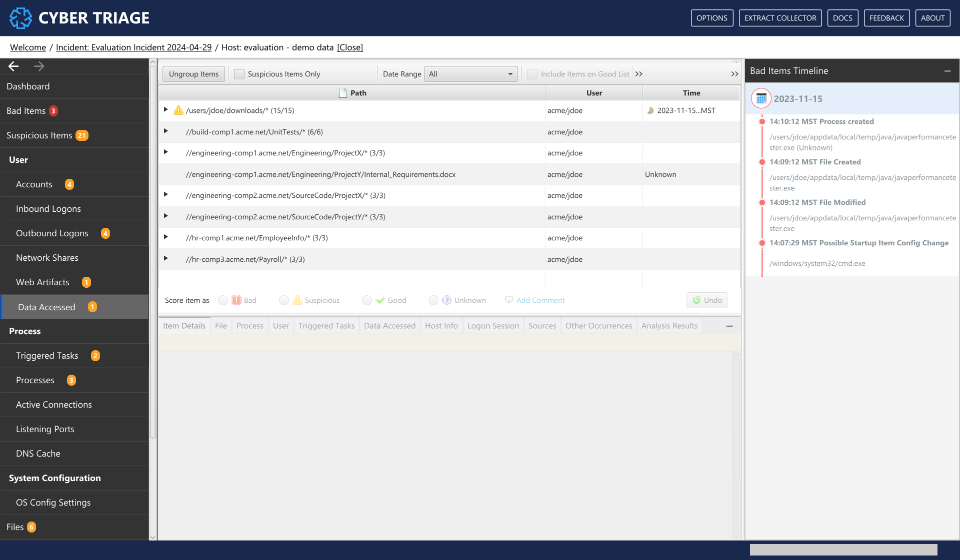This screenshot has width=960, height=560.
Task: Click the warning icon on the downloads row
Action: pos(178,110)
